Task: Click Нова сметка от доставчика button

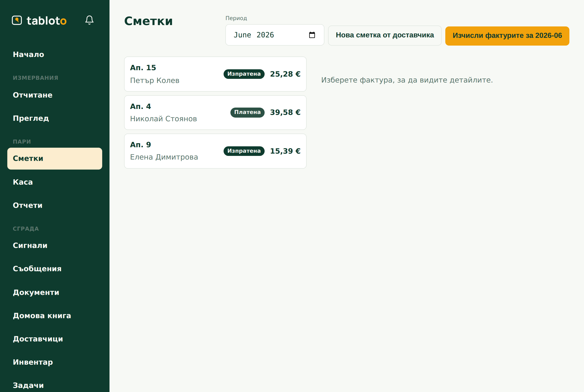Action: 385,36
